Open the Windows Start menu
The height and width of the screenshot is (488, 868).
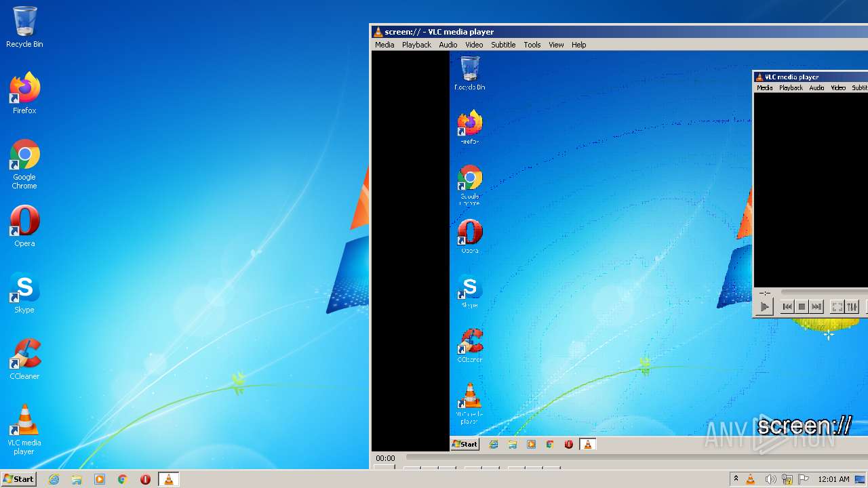tap(18, 479)
